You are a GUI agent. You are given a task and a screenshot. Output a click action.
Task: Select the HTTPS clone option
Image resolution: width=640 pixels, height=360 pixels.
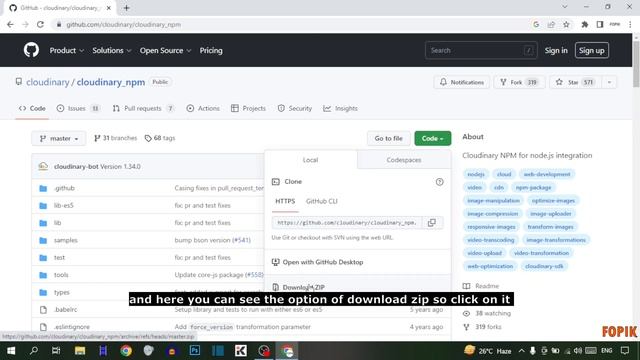285,201
